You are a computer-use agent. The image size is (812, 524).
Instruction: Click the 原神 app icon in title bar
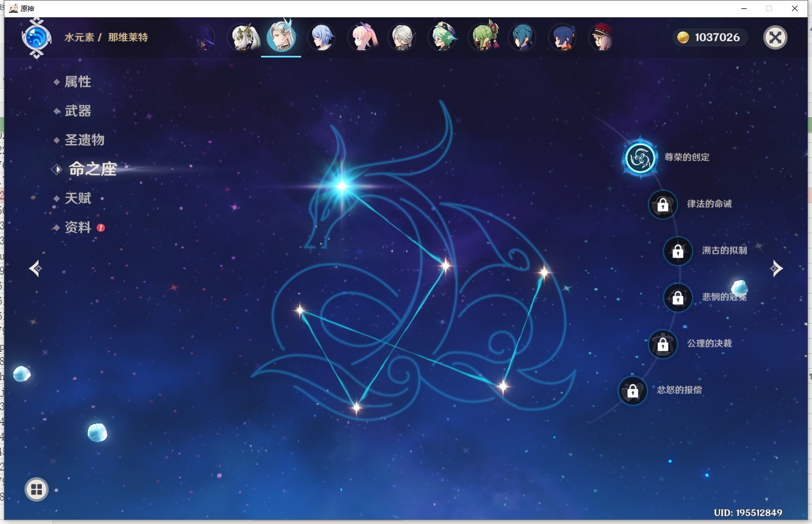point(13,8)
